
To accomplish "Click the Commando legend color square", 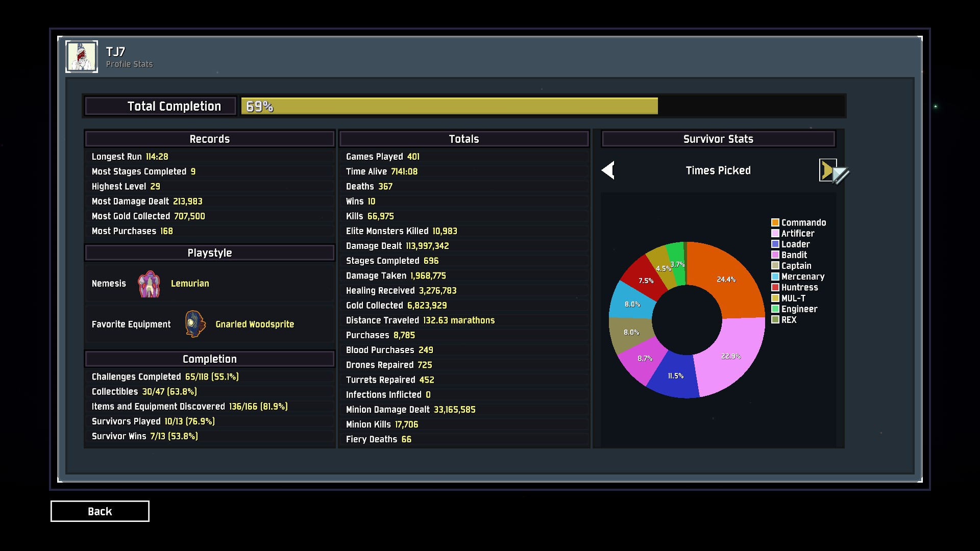I will tap(775, 222).
